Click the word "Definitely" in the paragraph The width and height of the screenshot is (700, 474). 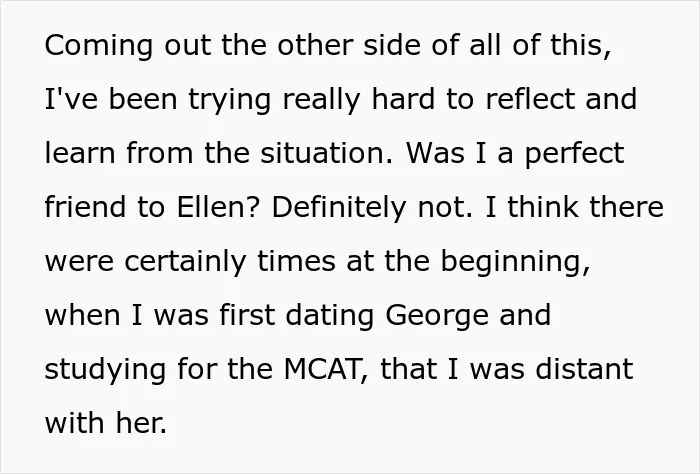click(x=339, y=208)
